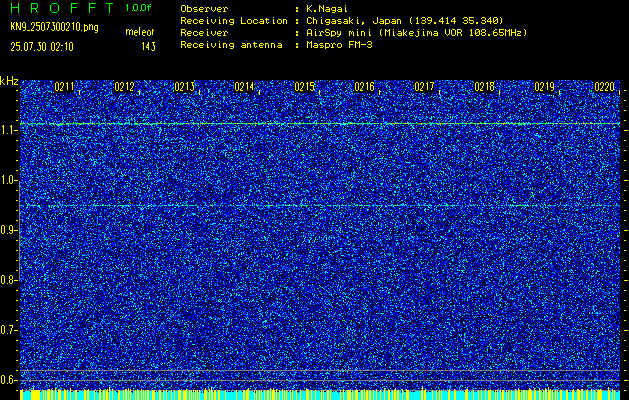The image size is (629, 400).
Task: Click the 1.1 kHz axis label
Action: [8, 130]
